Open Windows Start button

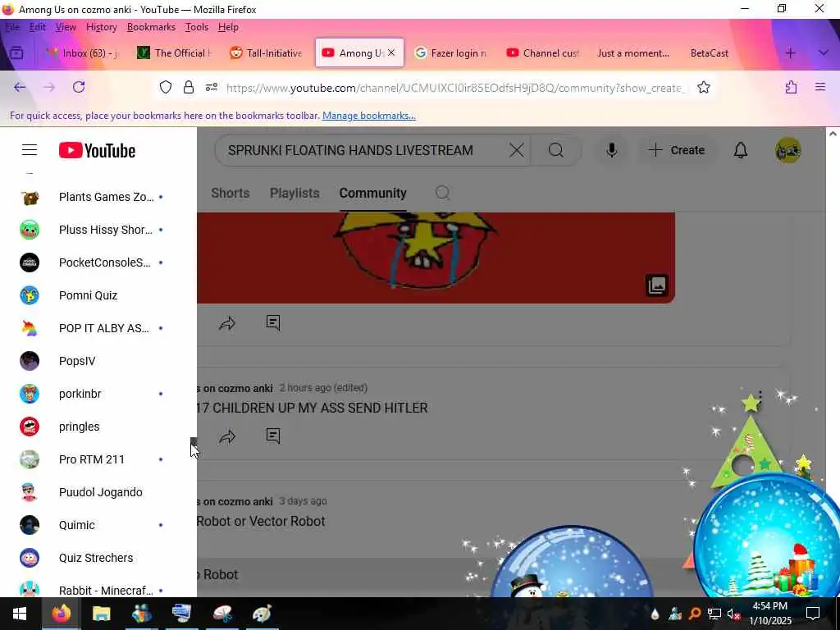(x=20, y=614)
